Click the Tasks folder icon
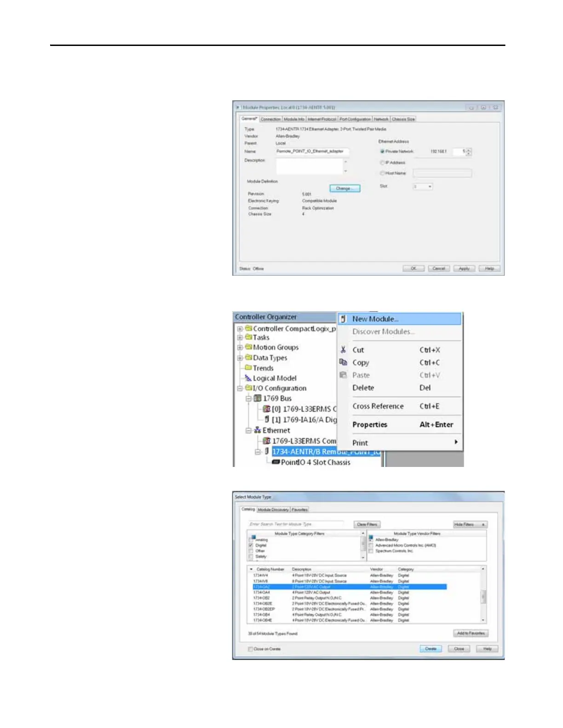This screenshot has height=728, width=563. click(x=248, y=337)
